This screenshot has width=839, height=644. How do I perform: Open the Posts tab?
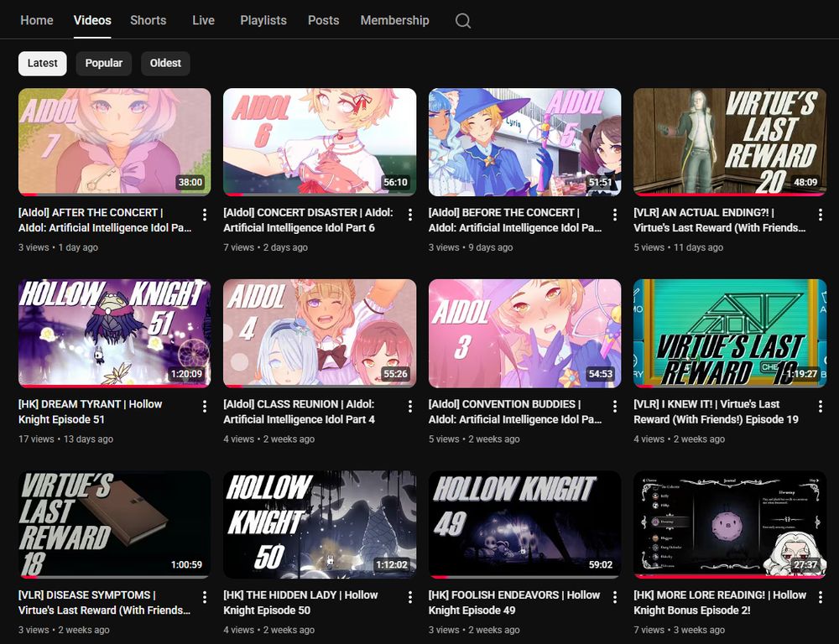tap(323, 20)
